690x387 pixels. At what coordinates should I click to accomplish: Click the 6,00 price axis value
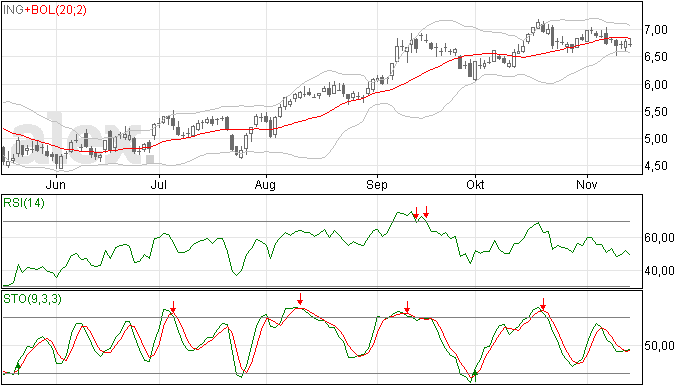pyautogui.click(x=656, y=85)
